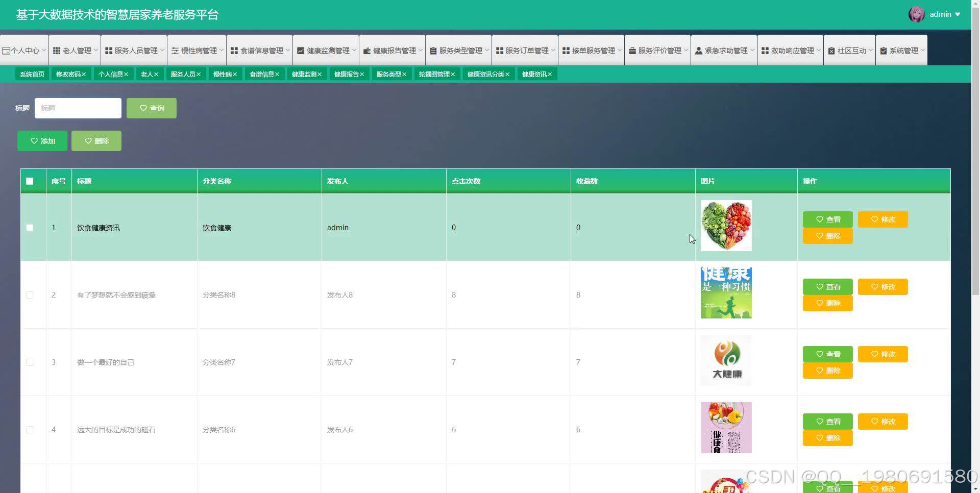This screenshot has height=493, width=980.
Task: Open the 食谱信息管理 menu
Action: pos(260,51)
